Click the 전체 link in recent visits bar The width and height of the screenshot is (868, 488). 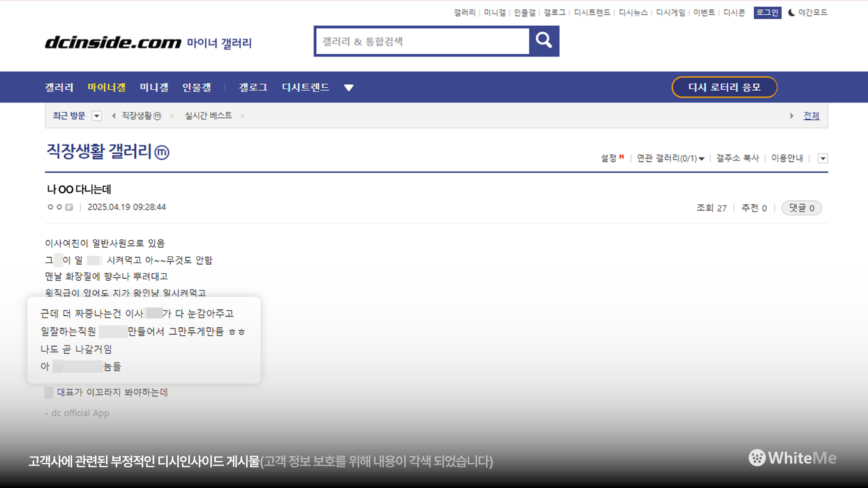[x=811, y=116]
